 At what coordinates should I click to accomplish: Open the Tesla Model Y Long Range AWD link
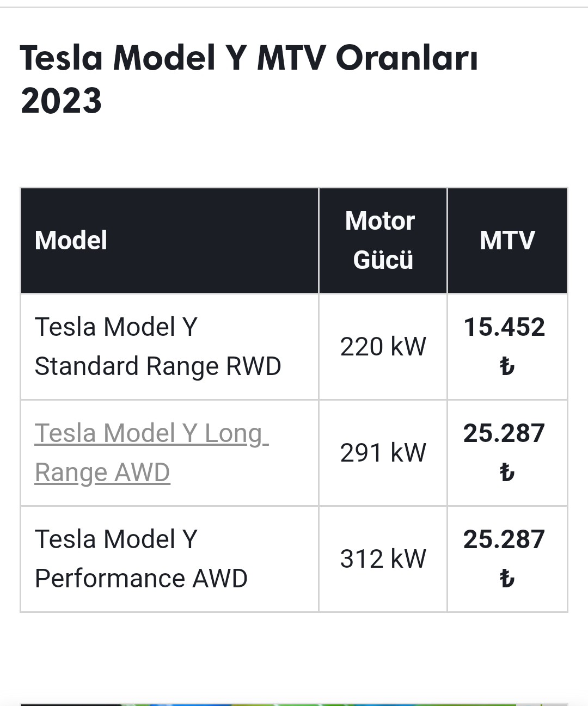(x=151, y=453)
